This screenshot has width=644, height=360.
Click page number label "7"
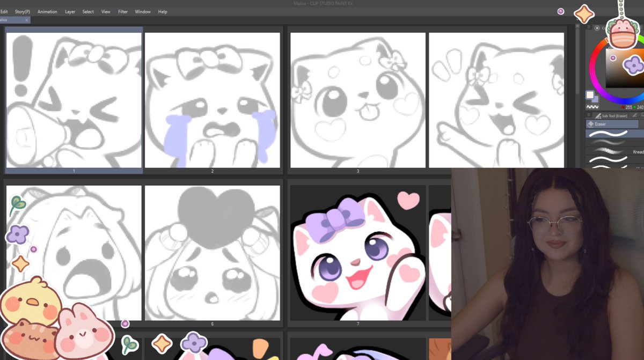click(358, 324)
